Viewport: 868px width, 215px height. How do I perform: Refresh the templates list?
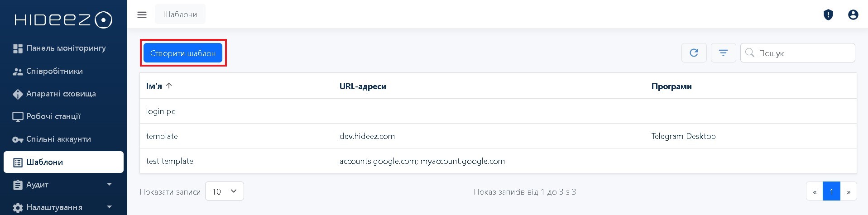(694, 53)
